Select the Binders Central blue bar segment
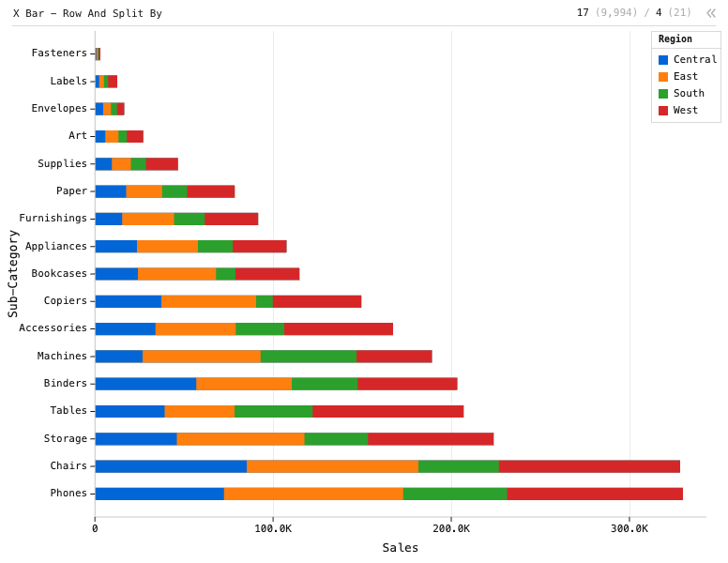728x563 pixels. coord(145,384)
